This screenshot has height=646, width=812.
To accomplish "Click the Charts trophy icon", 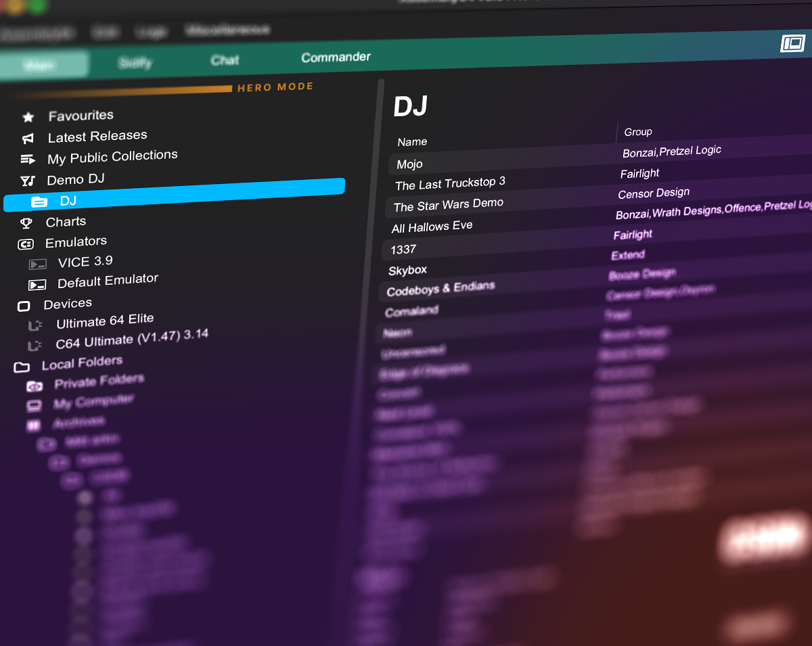I will pos(26,223).
